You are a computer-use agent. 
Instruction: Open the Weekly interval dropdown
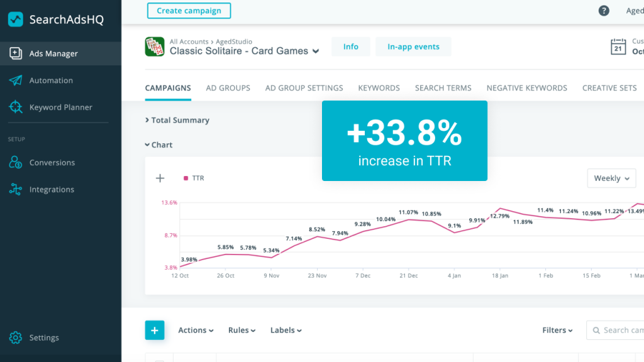click(x=611, y=178)
